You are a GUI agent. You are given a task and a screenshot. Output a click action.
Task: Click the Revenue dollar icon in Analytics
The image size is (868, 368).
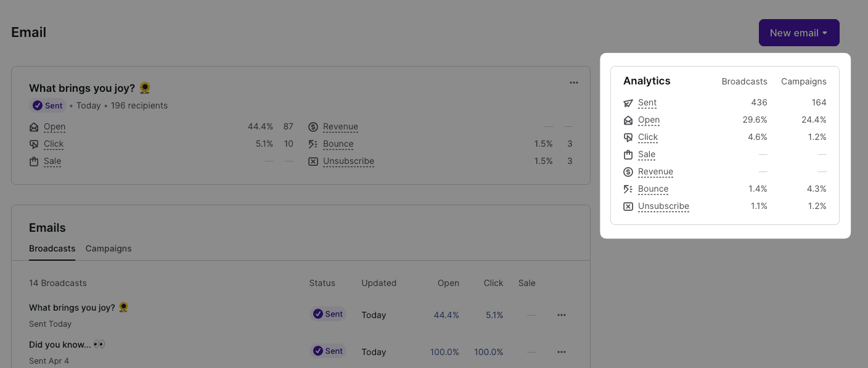point(628,172)
